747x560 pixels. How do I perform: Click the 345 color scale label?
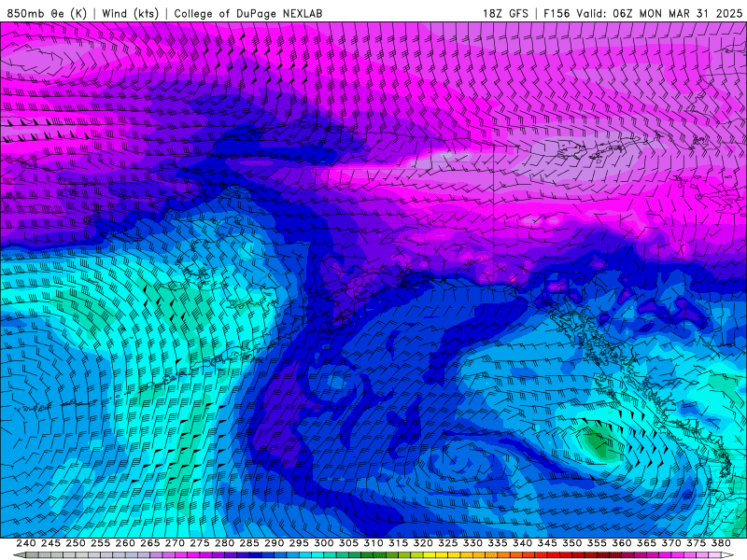(x=547, y=543)
